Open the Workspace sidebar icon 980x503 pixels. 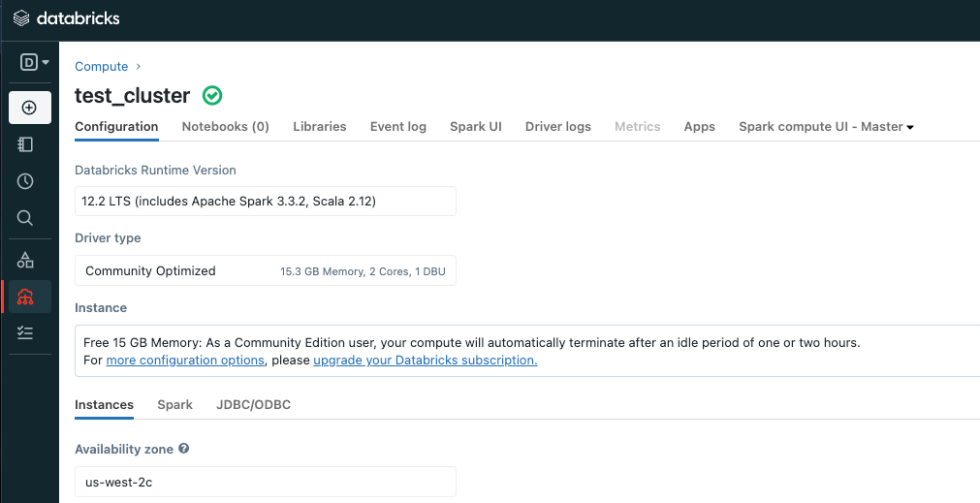pos(25,144)
